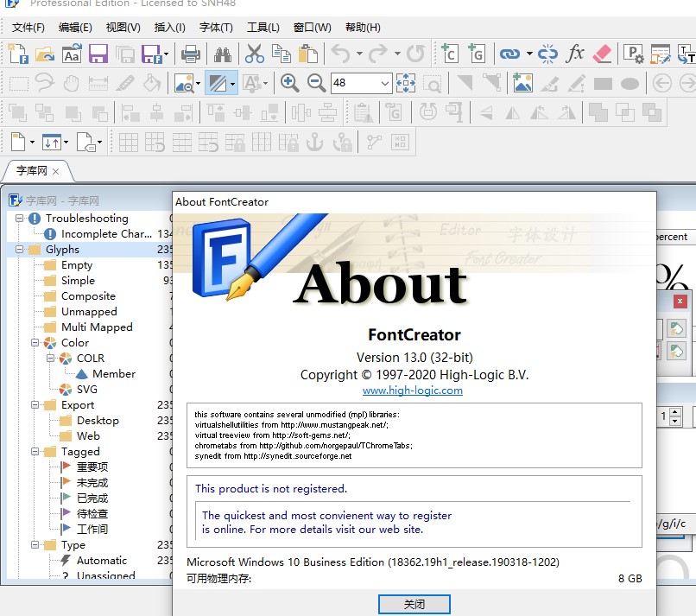This screenshot has width=696, height=616.
Task: Collapse the Glyphs tree node
Action: (20, 249)
